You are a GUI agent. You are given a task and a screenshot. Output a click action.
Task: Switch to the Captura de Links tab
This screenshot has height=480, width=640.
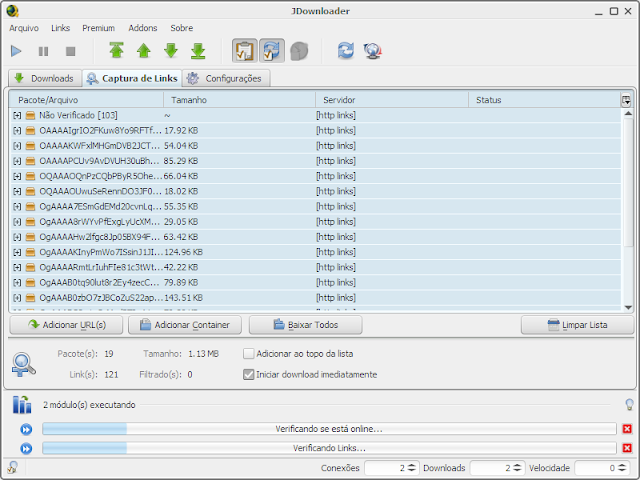pyautogui.click(x=132, y=78)
